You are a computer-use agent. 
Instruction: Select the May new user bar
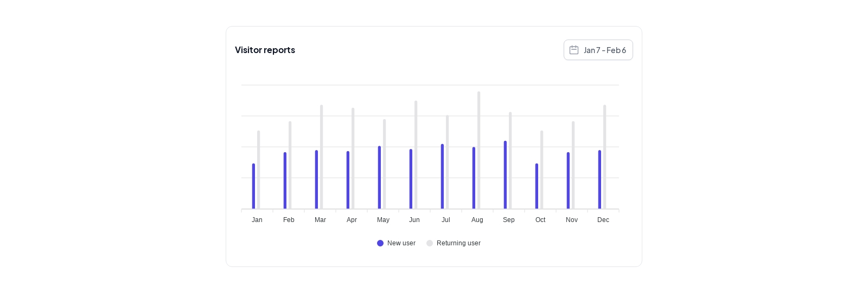tap(379, 178)
